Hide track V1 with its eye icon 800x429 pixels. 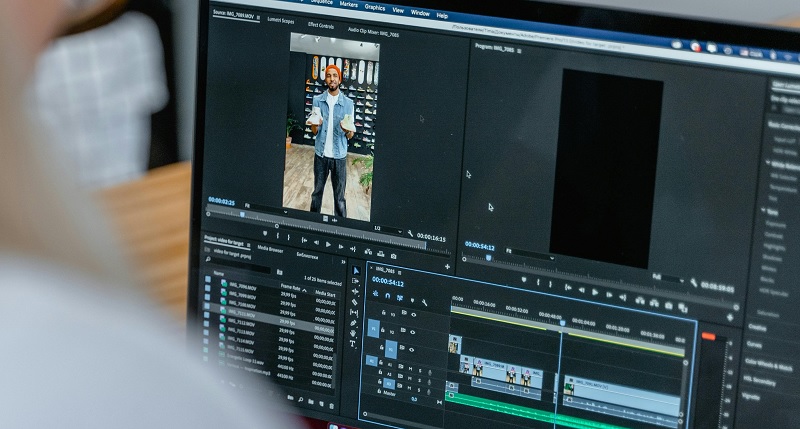click(412, 350)
